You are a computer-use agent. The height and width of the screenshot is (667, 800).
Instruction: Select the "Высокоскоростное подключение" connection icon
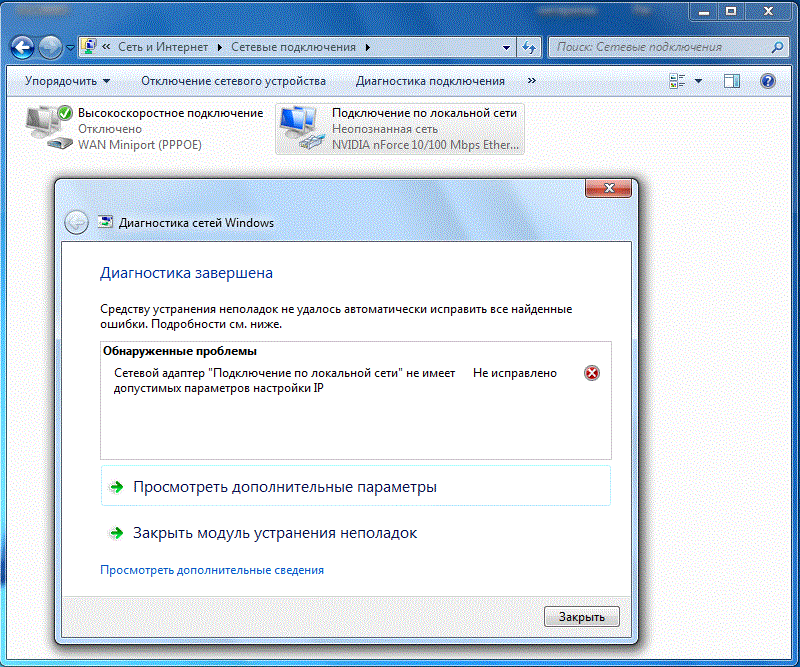(49, 128)
